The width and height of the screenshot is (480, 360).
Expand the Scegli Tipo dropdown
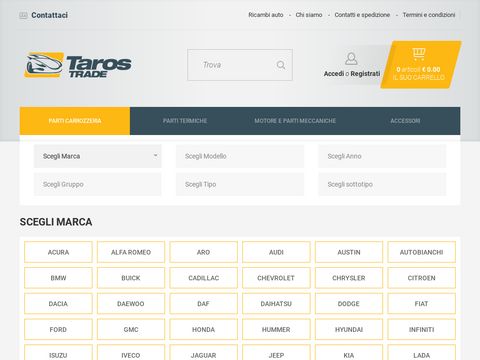point(240,184)
